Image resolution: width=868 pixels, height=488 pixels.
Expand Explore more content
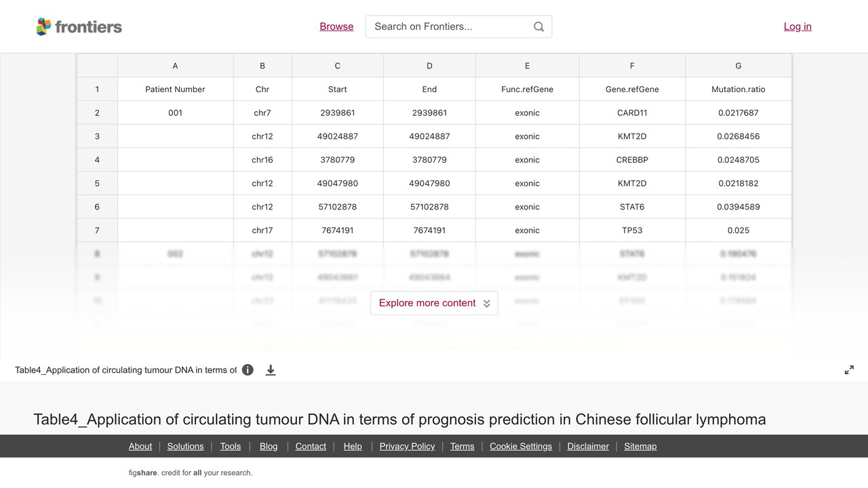click(x=434, y=303)
